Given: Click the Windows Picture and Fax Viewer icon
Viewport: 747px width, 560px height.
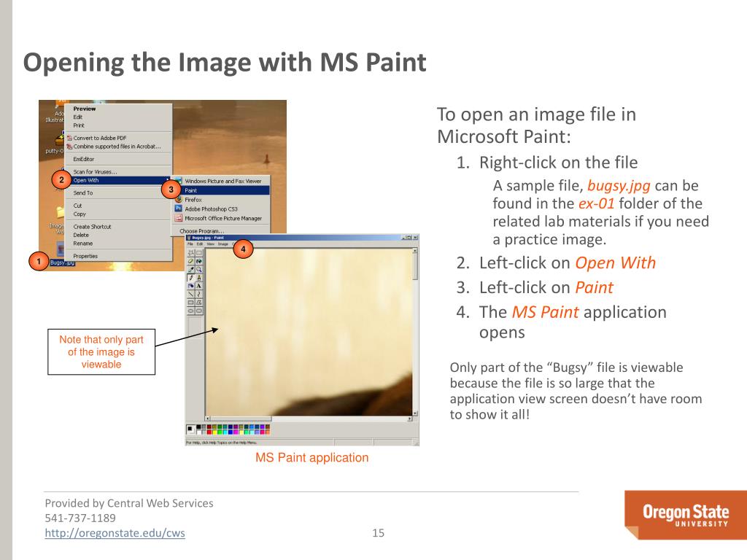Looking at the screenshot, I should [179, 181].
